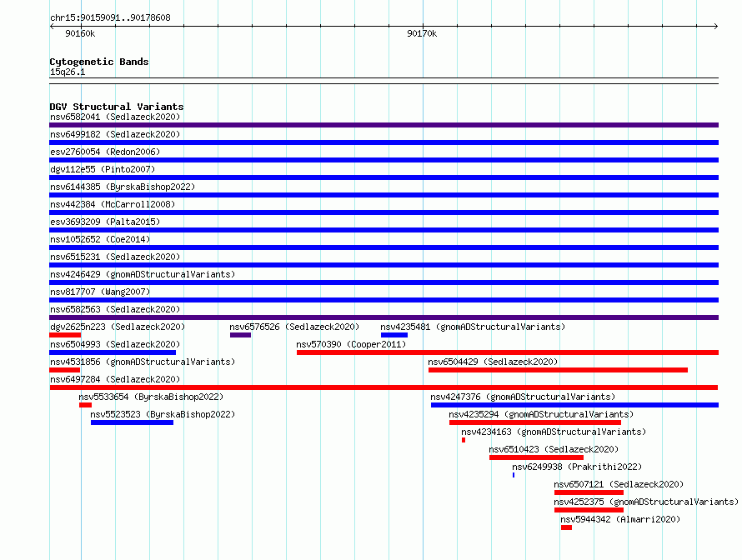Select nsv6515231 (Sedlazeck2020) label
Image resolution: width=742 pixels, height=560 pixels.
[x=115, y=257]
